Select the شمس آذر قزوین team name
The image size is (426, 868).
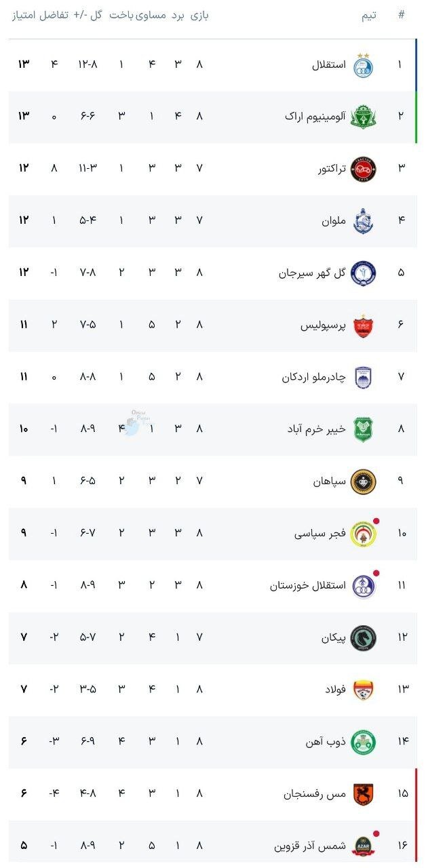(x=310, y=846)
